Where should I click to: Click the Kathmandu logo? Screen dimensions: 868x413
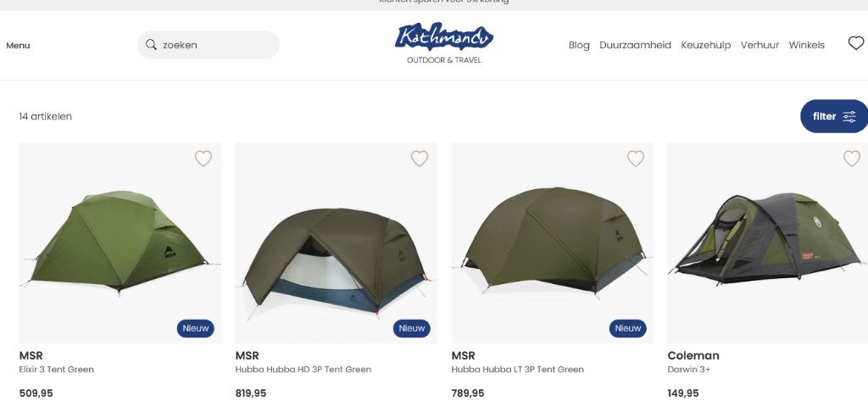pos(444,43)
